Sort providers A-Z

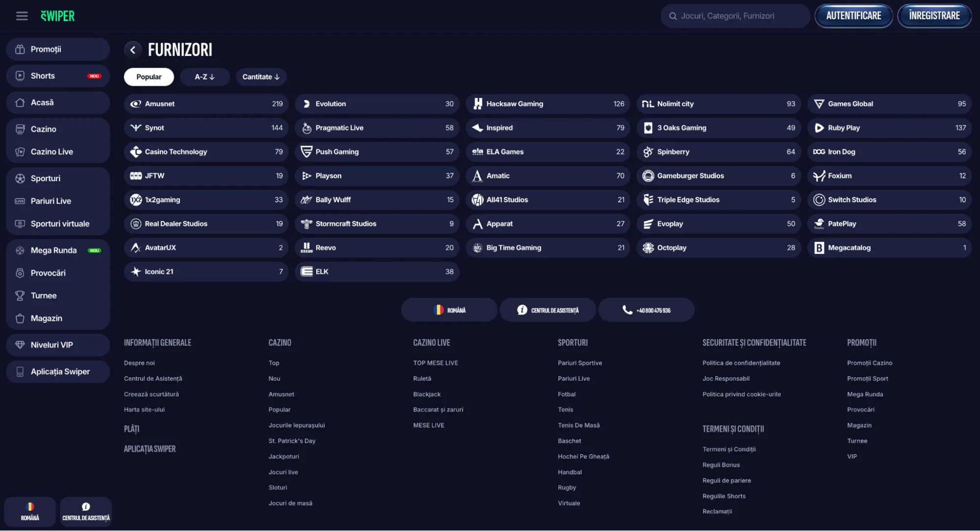point(204,77)
